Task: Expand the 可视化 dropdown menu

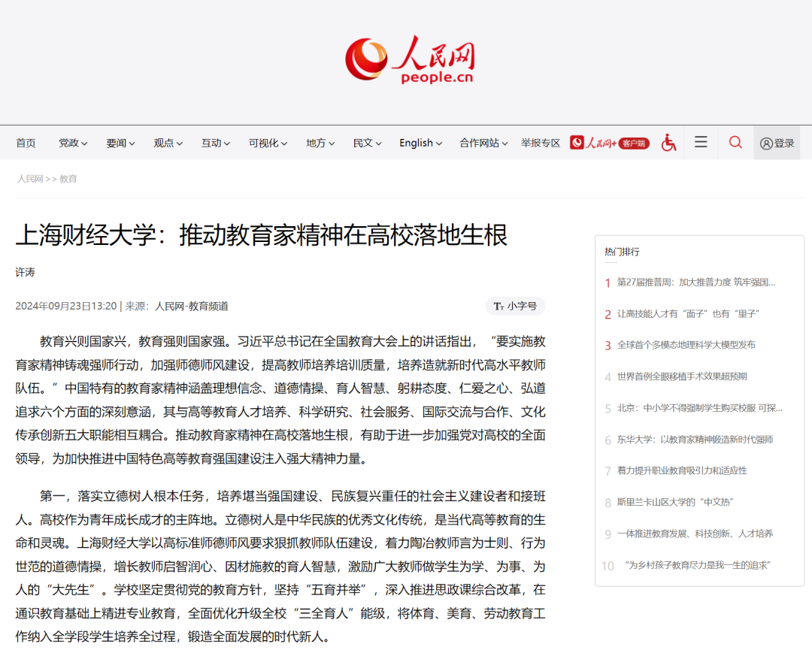Action: (x=268, y=143)
